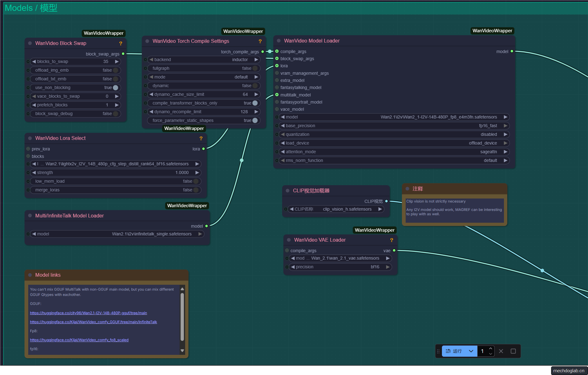Enable merge_loras toggle
The image size is (588, 375).
196,190
